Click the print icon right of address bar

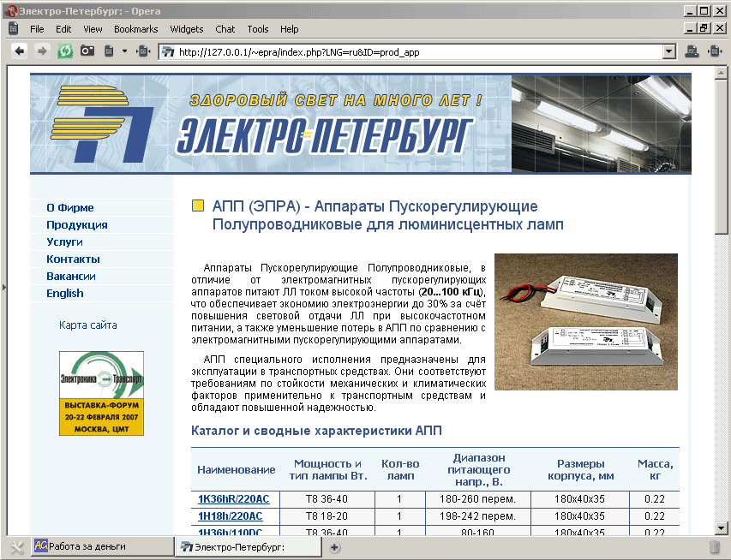click(x=692, y=51)
